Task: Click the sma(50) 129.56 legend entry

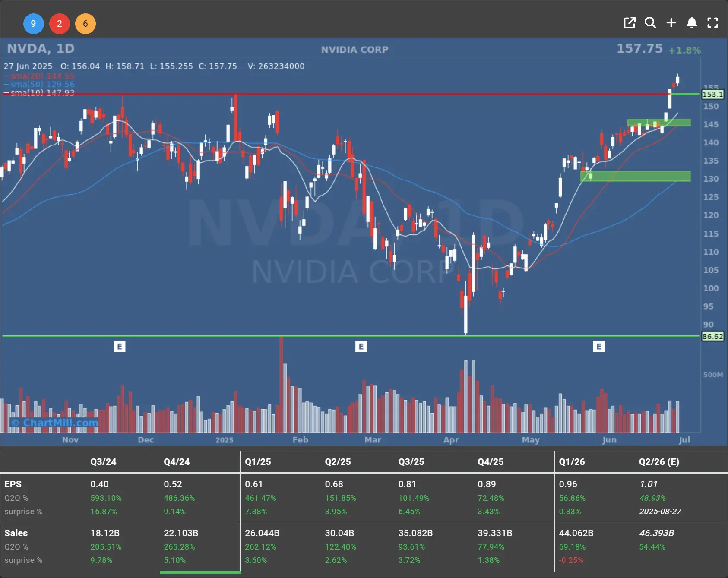Action: click(x=39, y=84)
